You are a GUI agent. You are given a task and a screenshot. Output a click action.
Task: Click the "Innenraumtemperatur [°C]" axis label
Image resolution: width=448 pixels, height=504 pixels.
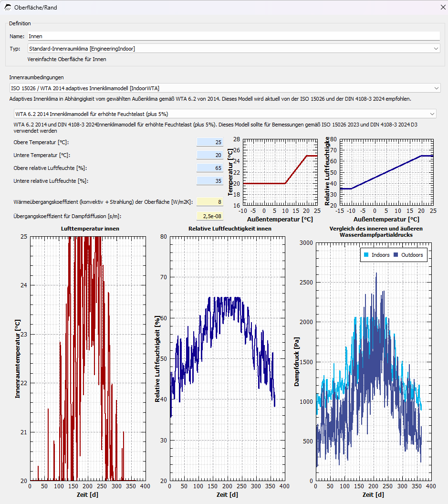[18, 359]
